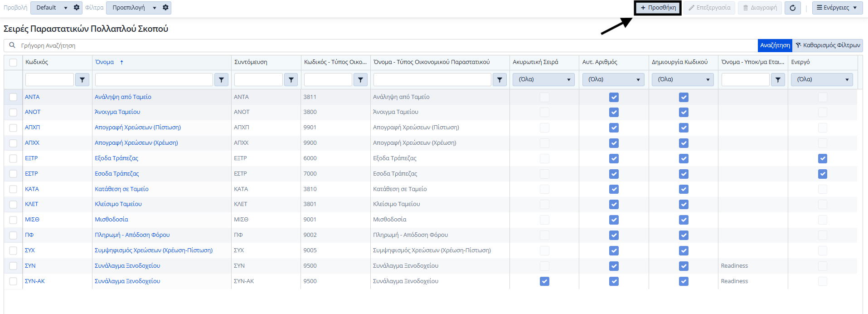
Task: Toggle Δημιουργία Κωδικού checkbox in ΚΑΤΑ row
Action: click(x=684, y=189)
